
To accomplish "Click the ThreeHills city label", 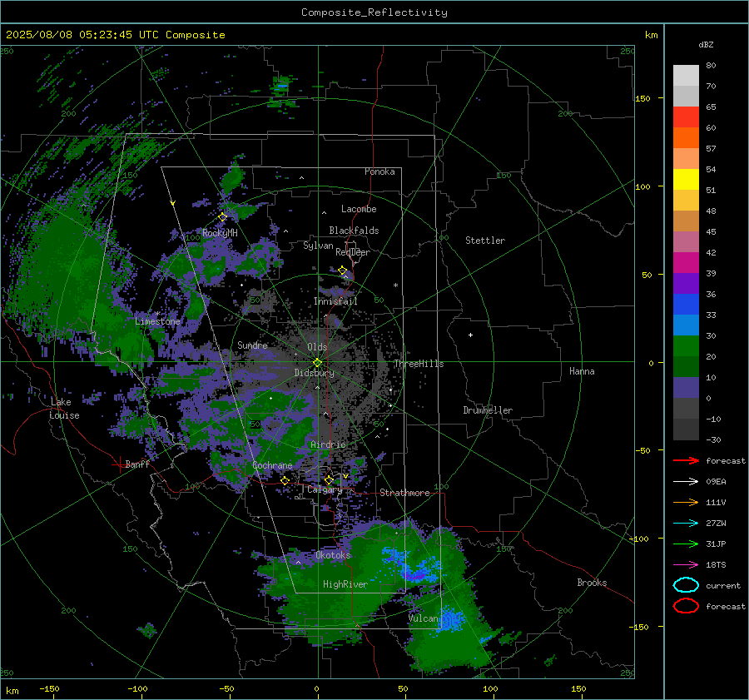I will pos(419,364).
